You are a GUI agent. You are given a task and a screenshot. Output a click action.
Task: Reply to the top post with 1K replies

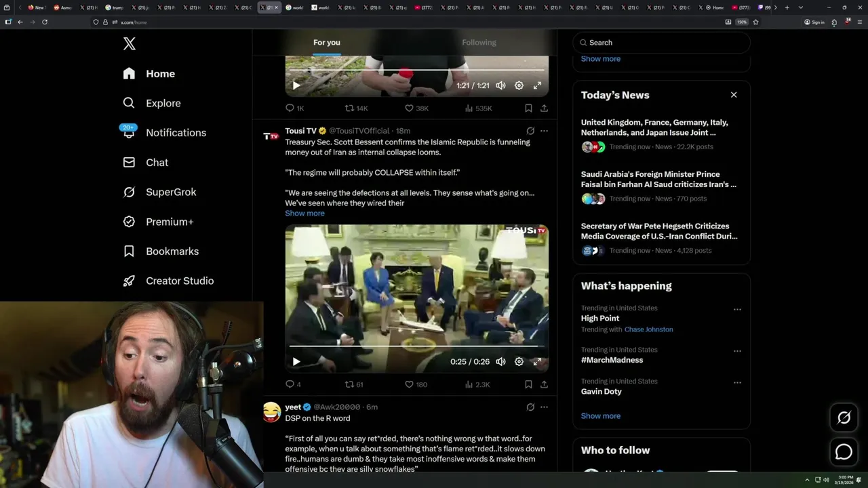point(294,108)
